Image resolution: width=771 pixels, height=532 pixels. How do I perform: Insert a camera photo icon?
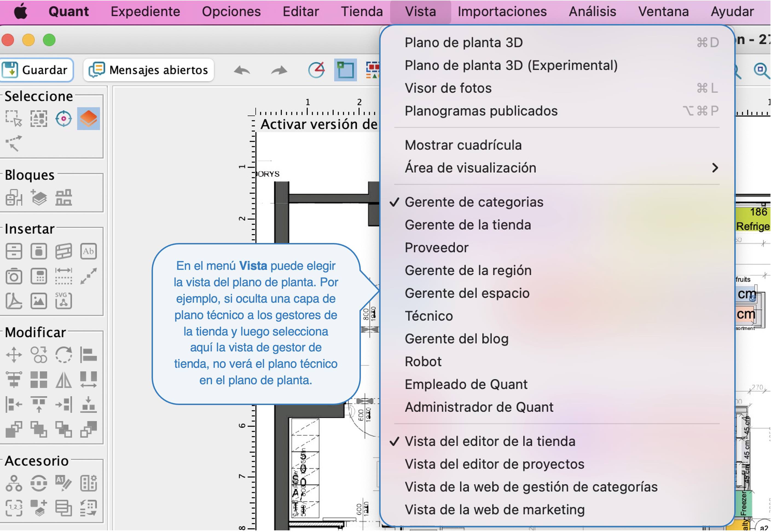[x=14, y=276]
